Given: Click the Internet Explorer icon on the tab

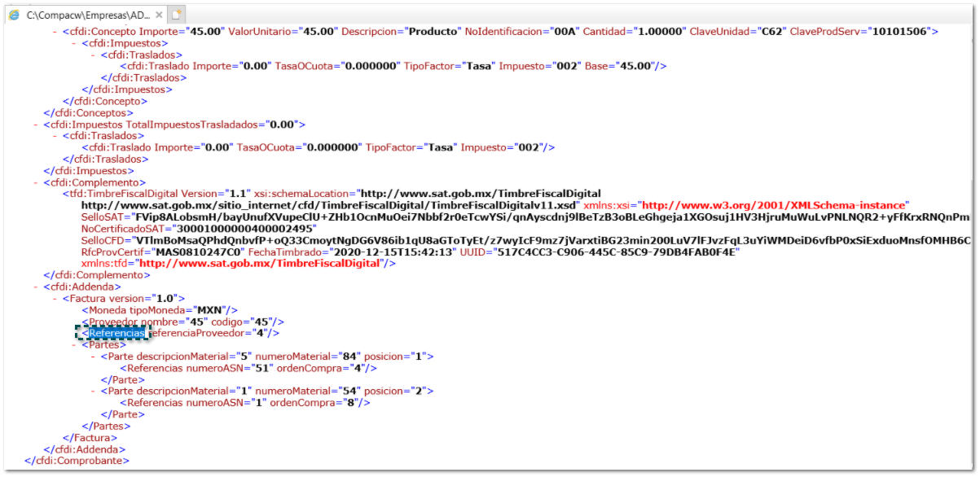Looking at the screenshot, I should pyautogui.click(x=15, y=15).
